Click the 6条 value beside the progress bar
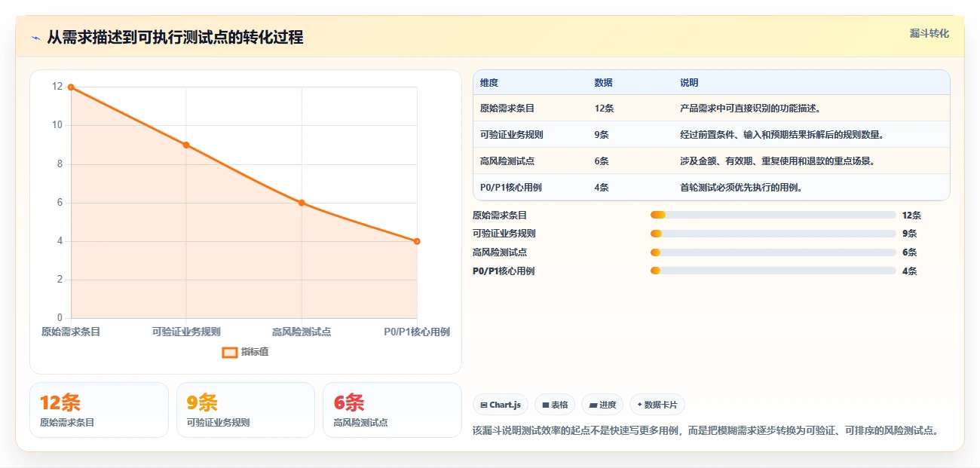Screen dimensions: 980x468 tap(909, 252)
